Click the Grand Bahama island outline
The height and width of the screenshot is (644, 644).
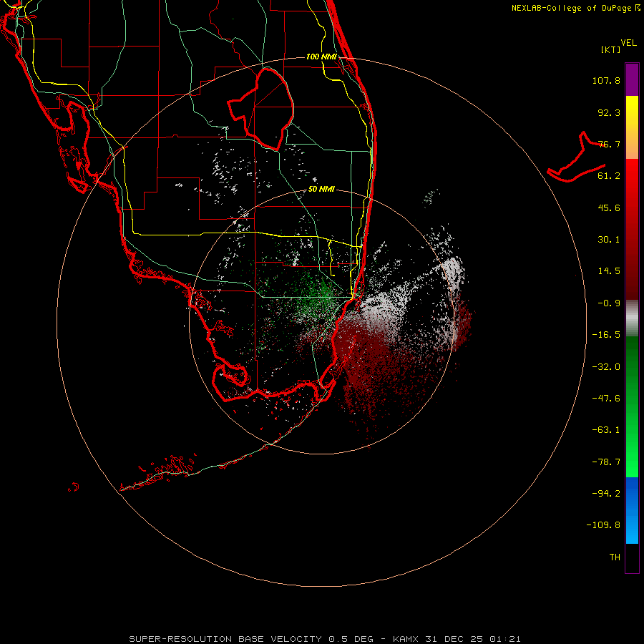pyautogui.click(x=575, y=158)
